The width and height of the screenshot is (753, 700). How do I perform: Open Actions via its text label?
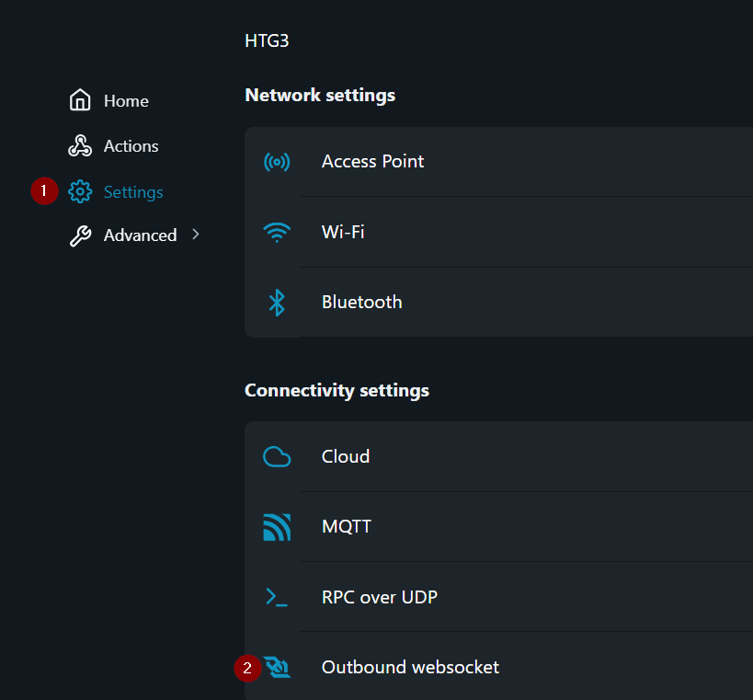(x=131, y=146)
